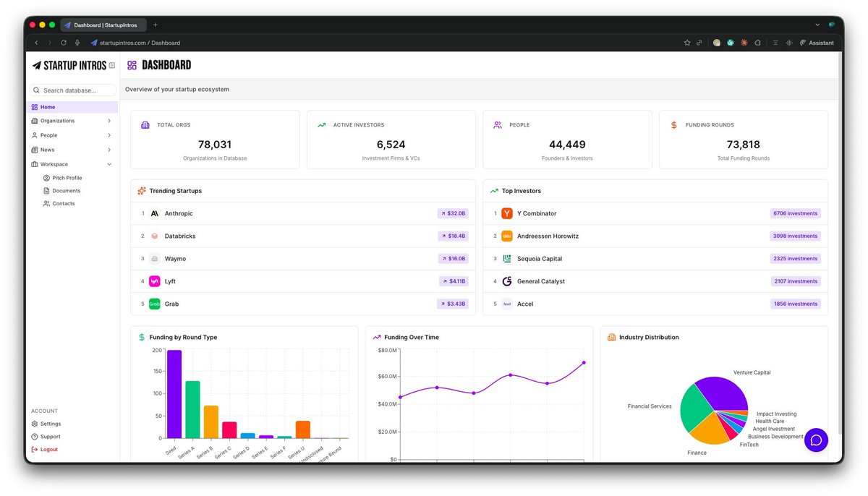This screenshot has height=496, width=868.
Task: Click the Waymo row name
Action: pos(175,258)
